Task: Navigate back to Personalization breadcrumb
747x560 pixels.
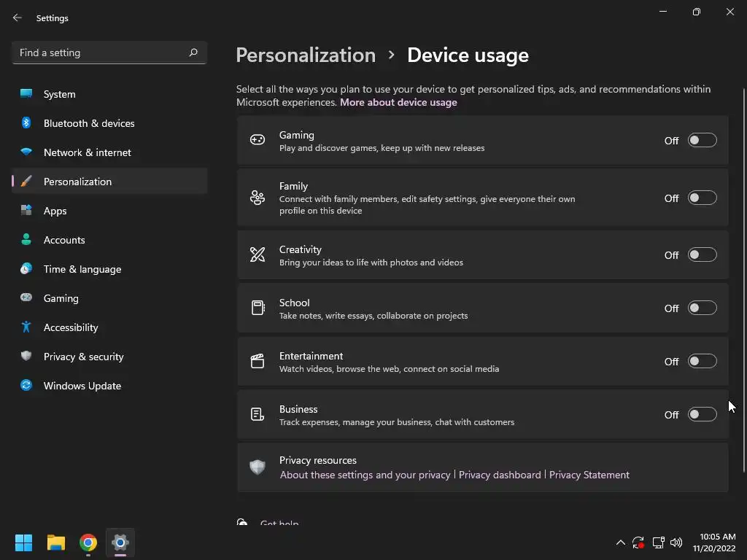Action: click(x=306, y=55)
